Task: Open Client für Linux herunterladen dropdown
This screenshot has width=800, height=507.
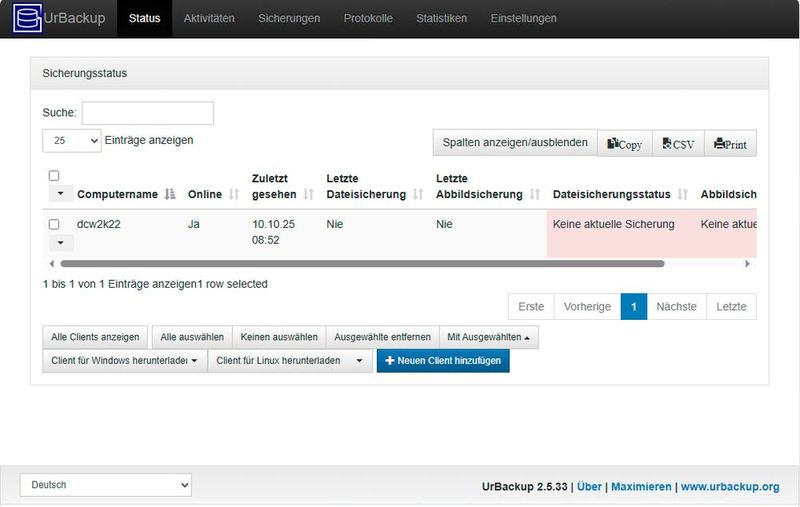Action: [x=290, y=361]
